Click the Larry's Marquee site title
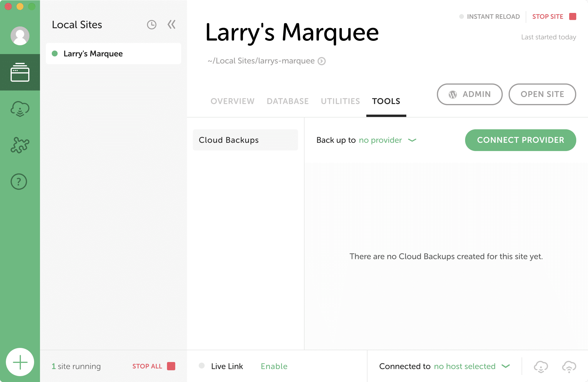588x382 pixels. click(x=292, y=32)
